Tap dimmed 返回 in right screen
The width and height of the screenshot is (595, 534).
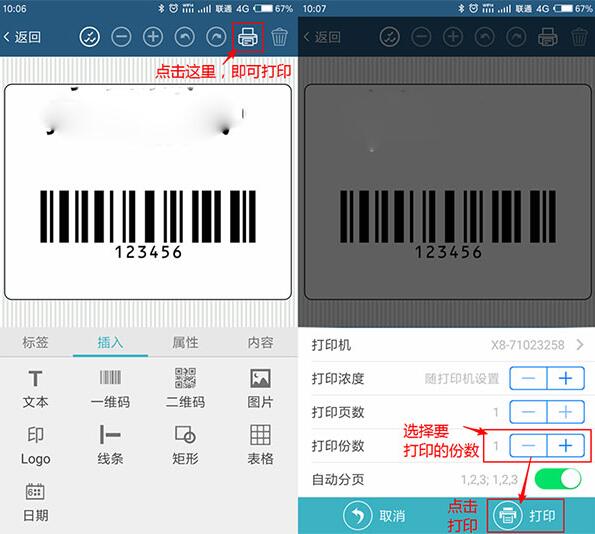[322, 37]
